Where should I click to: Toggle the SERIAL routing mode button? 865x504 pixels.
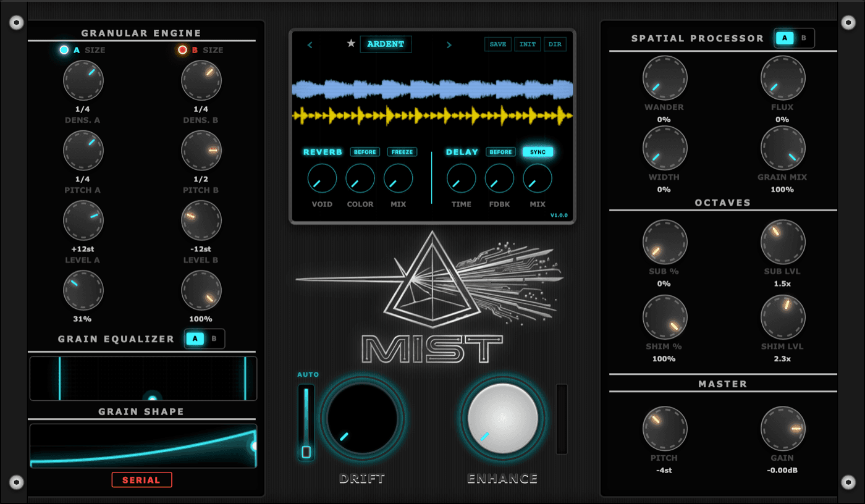click(x=141, y=480)
